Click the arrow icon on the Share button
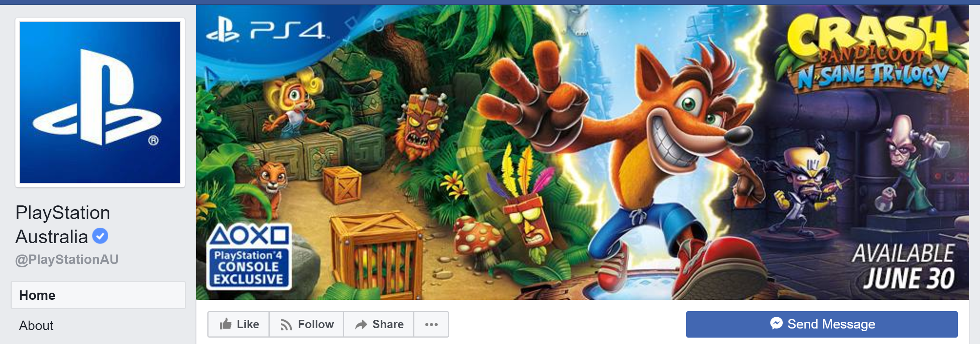Viewport: 980px width, 344px height. (361, 325)
